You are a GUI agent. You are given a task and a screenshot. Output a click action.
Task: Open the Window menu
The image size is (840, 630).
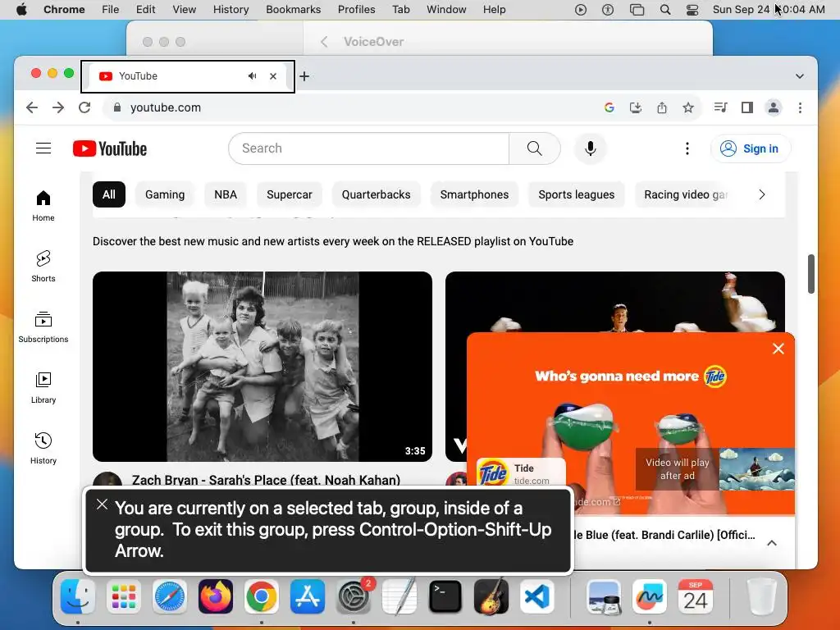coord(446,10)
